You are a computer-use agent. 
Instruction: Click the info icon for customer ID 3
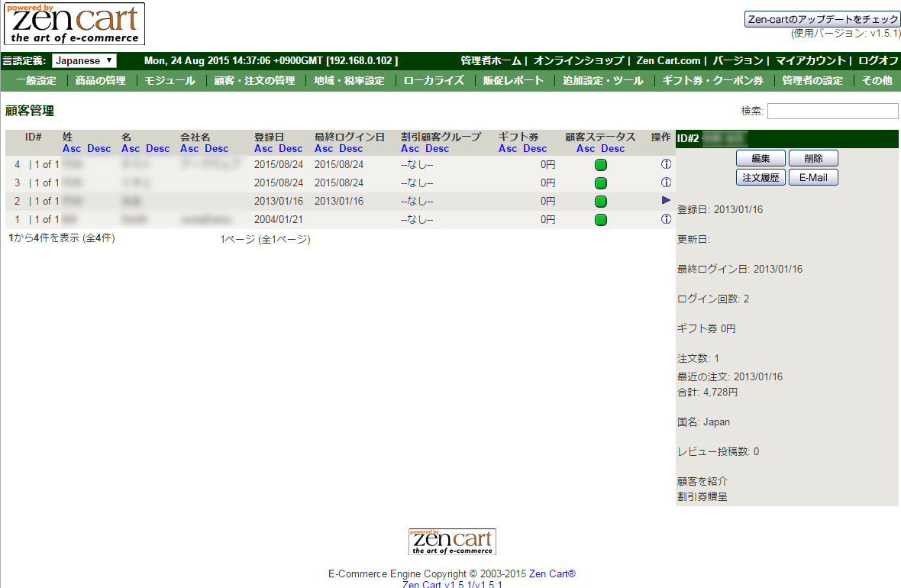click(x=666, y=183)
